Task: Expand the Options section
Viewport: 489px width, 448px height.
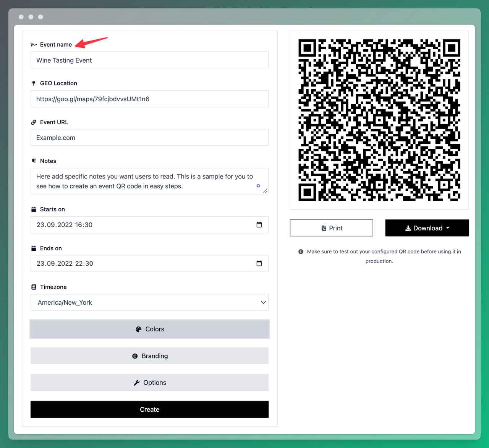Action: (149, 383)
